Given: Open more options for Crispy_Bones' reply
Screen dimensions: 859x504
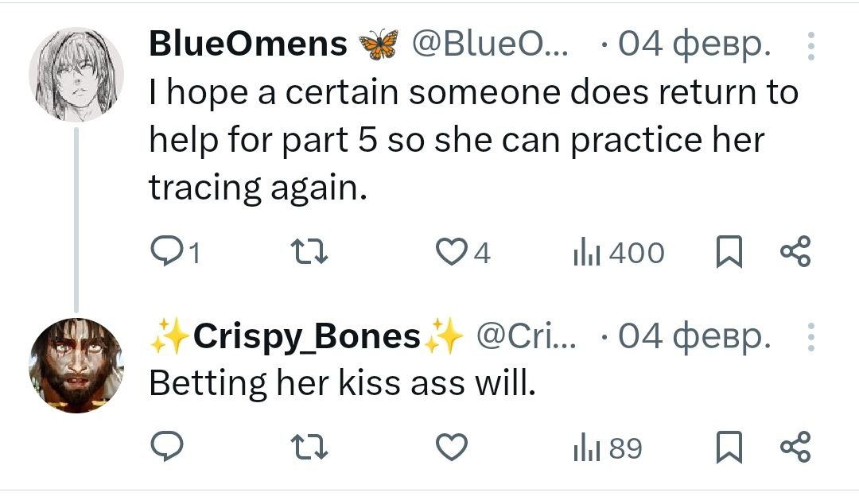Looking at the screenshot, I should 811,337.
